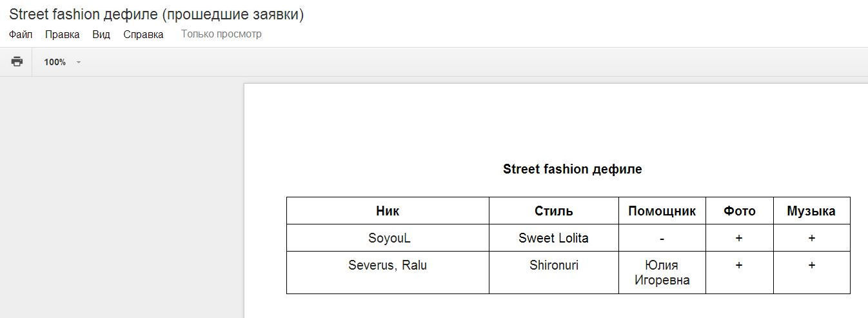Open the Справка menu
868x318 pixels.
143,34
